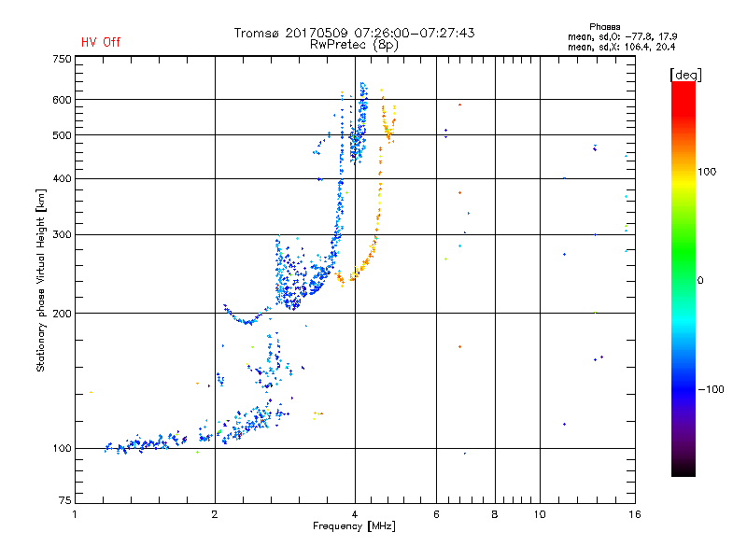The image size is (747, 560).
Task: Click the y-axis label '750'
Action: (63, 59)
